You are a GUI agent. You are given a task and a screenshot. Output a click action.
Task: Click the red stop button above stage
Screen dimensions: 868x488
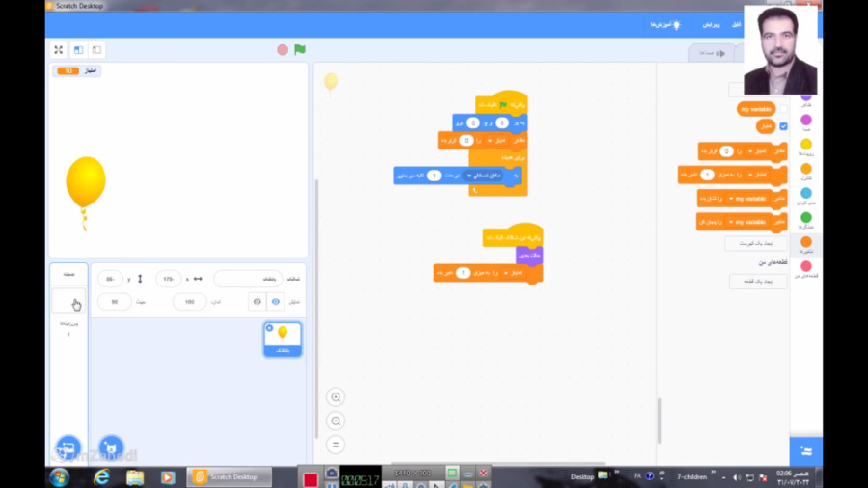click(283, 50)
